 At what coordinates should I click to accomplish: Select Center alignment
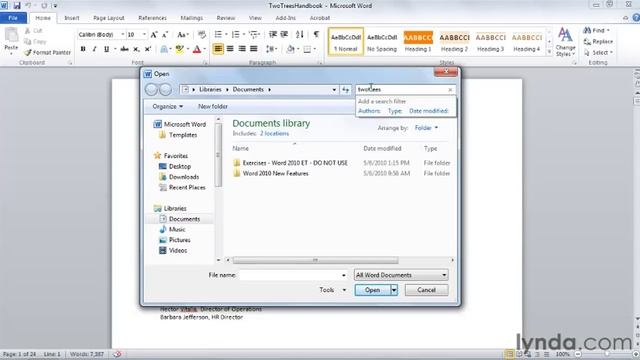pos(230,49)
